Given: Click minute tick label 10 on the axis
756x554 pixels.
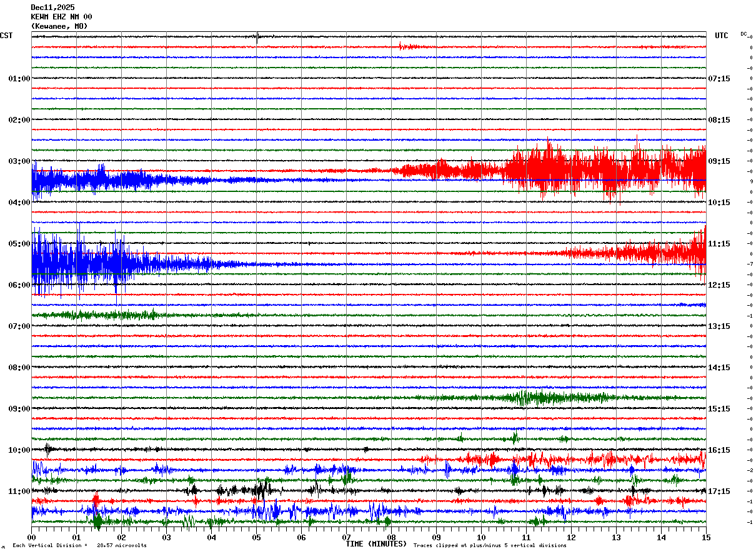Looking at the screenshot, I should [481, 537].
